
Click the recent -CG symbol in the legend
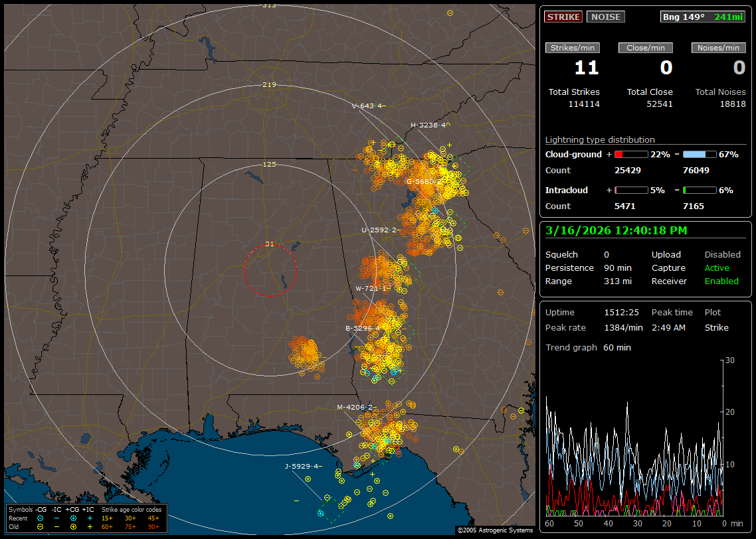(x=41, y=518)
